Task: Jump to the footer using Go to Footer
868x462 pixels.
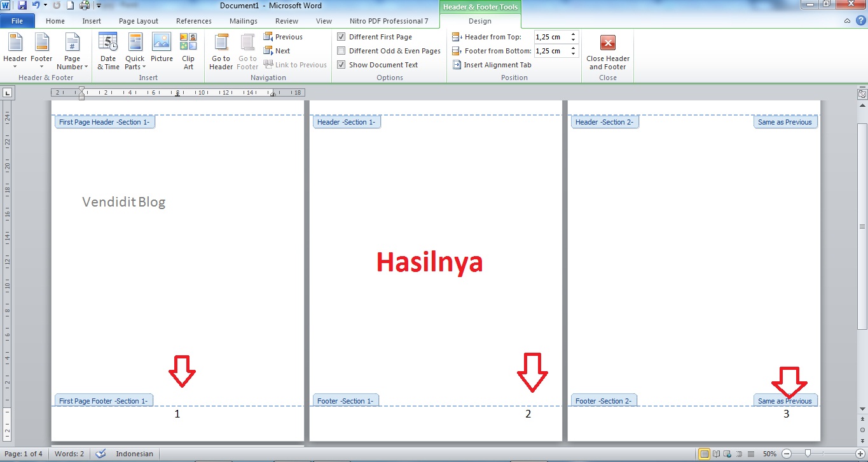Action: [x=247, y=51]
